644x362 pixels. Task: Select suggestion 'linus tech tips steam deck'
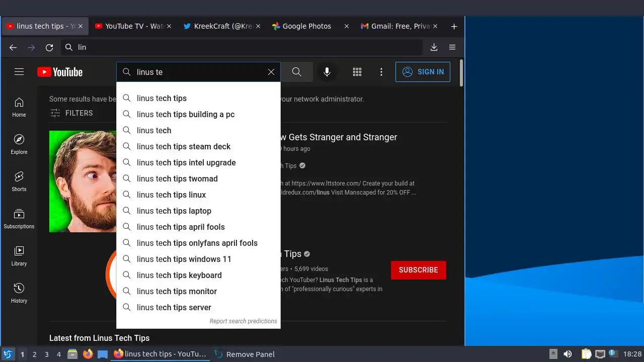tap(198, 146)
